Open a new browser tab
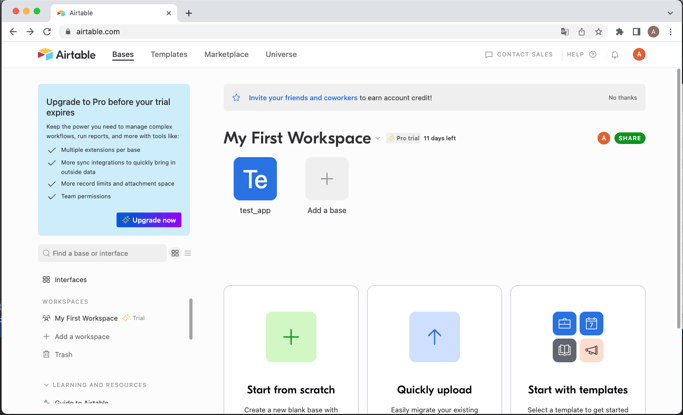 189,13
